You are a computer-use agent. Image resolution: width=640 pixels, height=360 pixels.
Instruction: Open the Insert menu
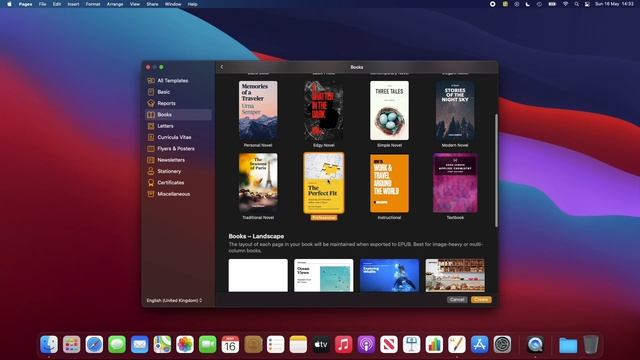[x=73, y=4]
